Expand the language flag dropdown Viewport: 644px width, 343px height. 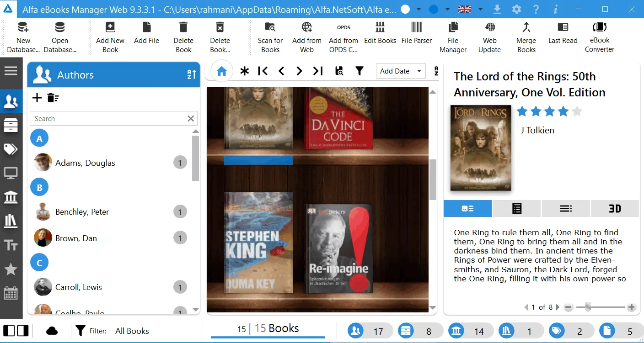(x=480, y=9)
